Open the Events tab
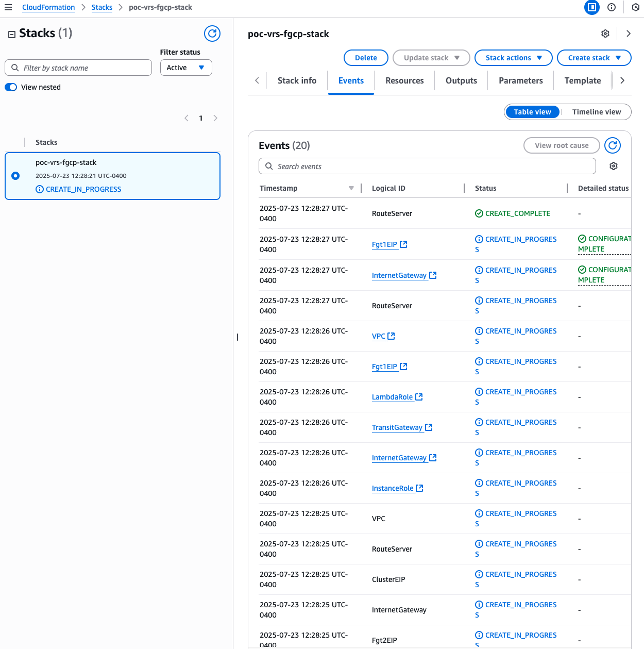Screen dimensions: 644x649 pyautogui.click(x=351, y=80)
